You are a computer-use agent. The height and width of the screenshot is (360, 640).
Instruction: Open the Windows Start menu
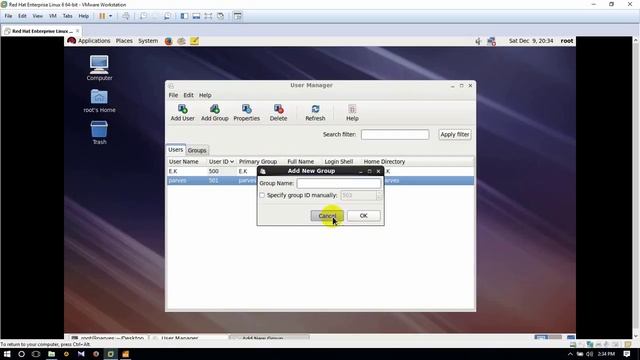[7, 354]
